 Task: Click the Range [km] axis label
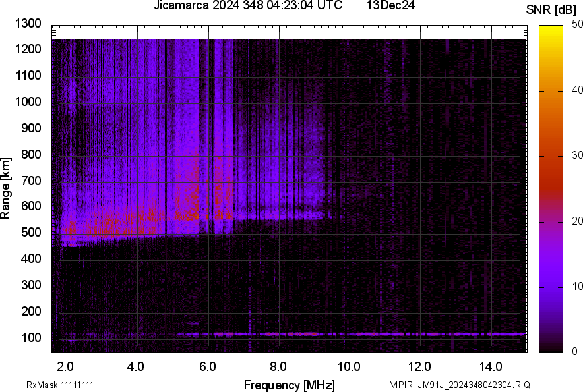point(7,188)
